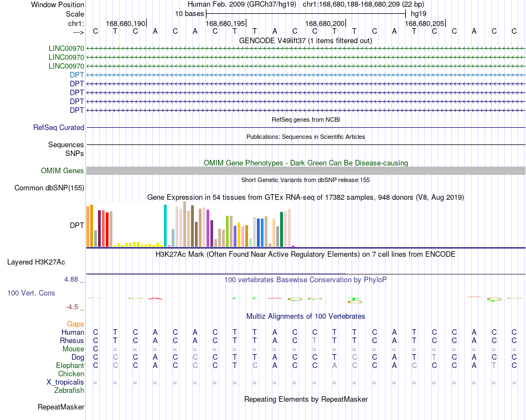The image size is (526, 420).
Task: Click the light-blue highlighted DPT transcript label
Action: pyautogui.click(x=77, y=75)
